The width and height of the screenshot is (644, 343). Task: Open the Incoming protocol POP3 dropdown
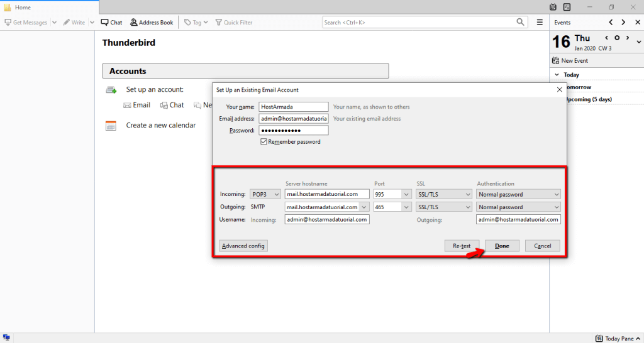[265, 194]
